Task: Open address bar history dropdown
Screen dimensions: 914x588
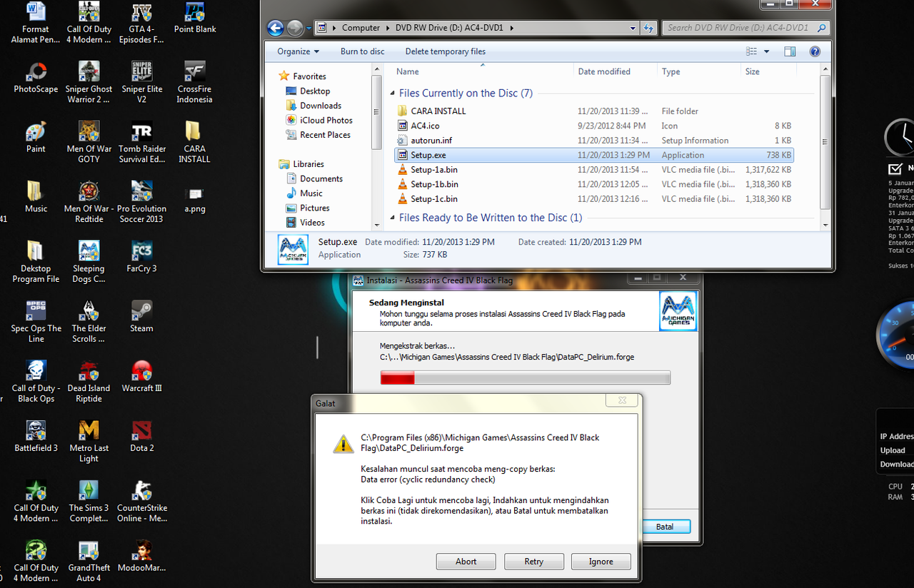Action: coord(633,29)
